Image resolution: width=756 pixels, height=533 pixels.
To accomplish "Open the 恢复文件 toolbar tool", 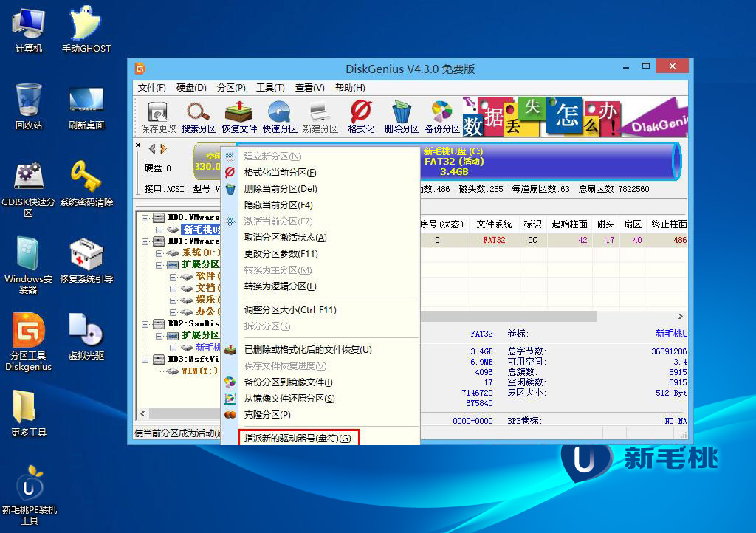I will (239, 117).
